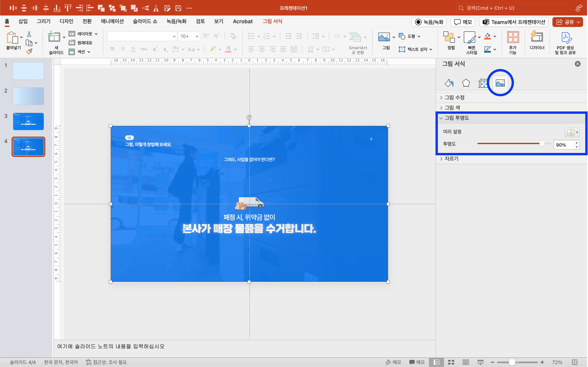Toggle Underline formatting
The image size is (588, 367).
[x=133, y=49]
